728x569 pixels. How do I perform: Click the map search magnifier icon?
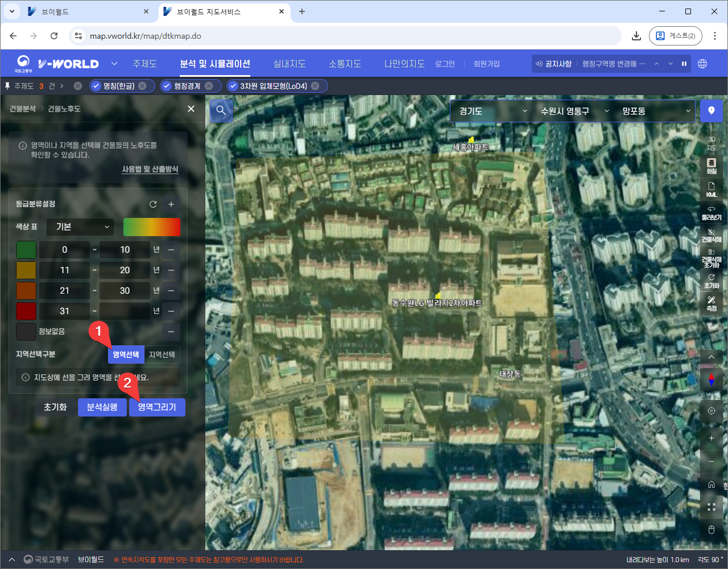click(221, 111)
